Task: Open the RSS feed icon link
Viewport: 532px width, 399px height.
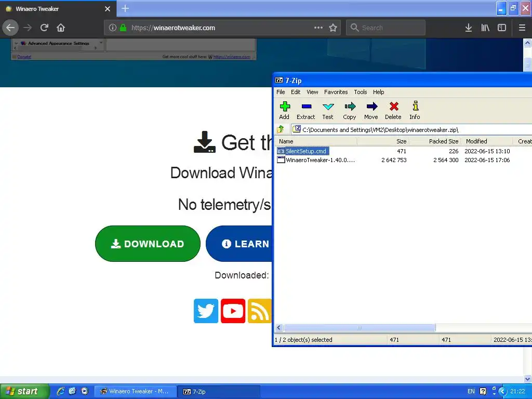Action: (260, 311)
